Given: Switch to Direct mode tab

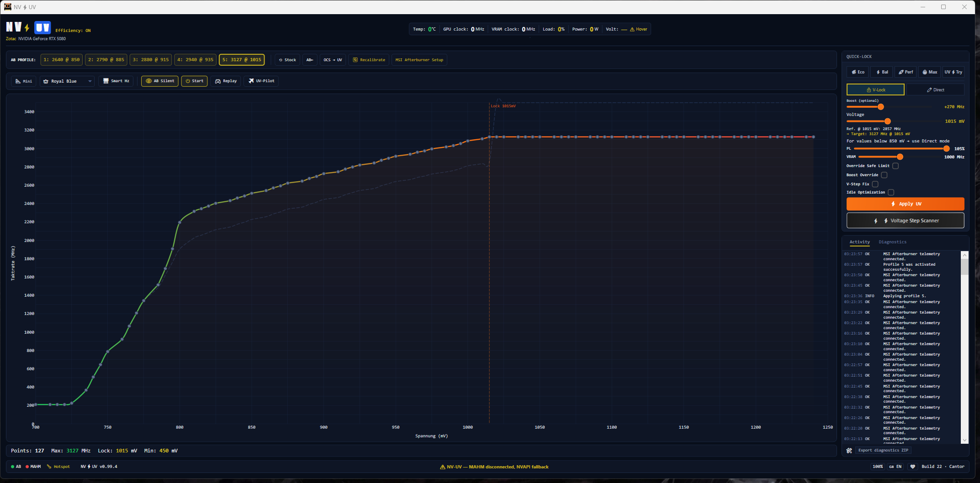Looking at the screenshot, I should (935, 90).
